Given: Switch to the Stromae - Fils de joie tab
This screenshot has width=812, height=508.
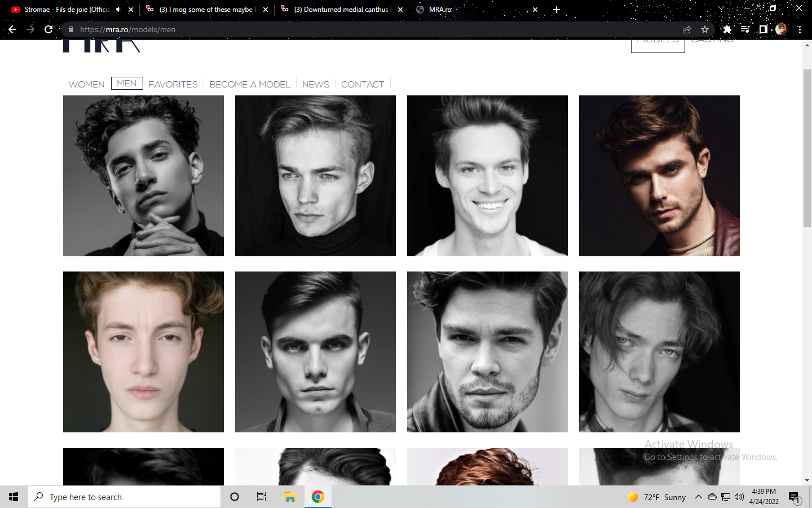Looking at the screenshot, I should [69, 10].
